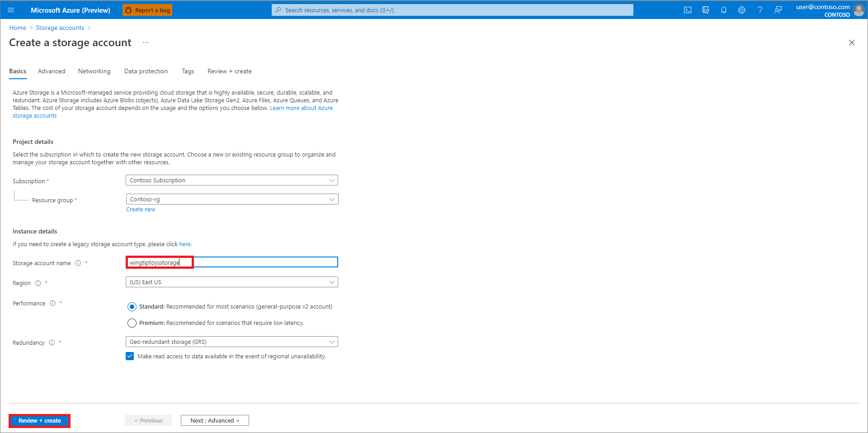Open the Notifications bell icon
The image size is (868, 433).
point(723,10)
